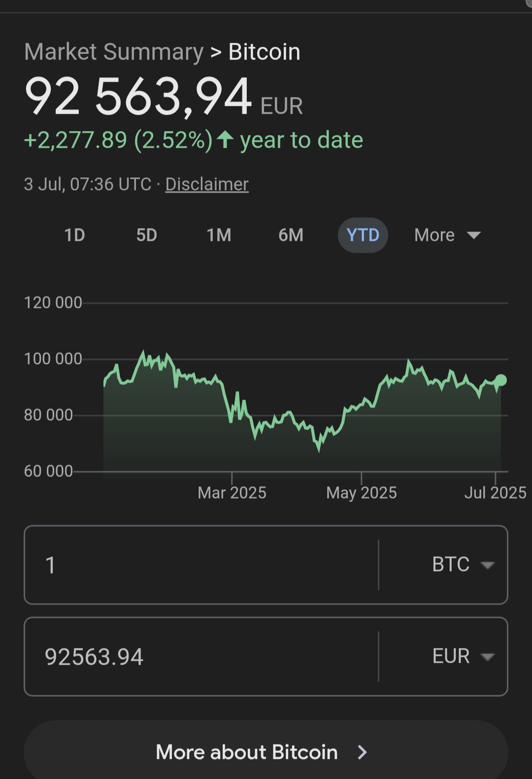Select the 6M time range

pyautogui.click(x=291, y=235)
